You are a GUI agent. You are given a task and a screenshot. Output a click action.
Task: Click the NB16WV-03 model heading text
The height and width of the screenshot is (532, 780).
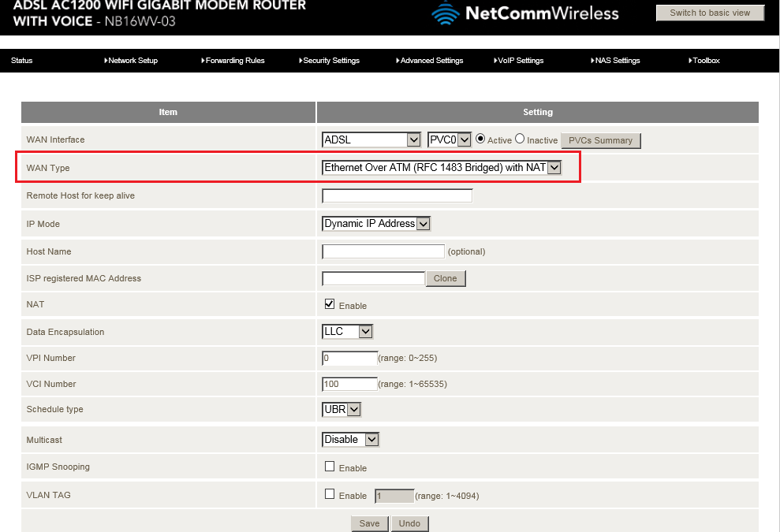(140, 21)
